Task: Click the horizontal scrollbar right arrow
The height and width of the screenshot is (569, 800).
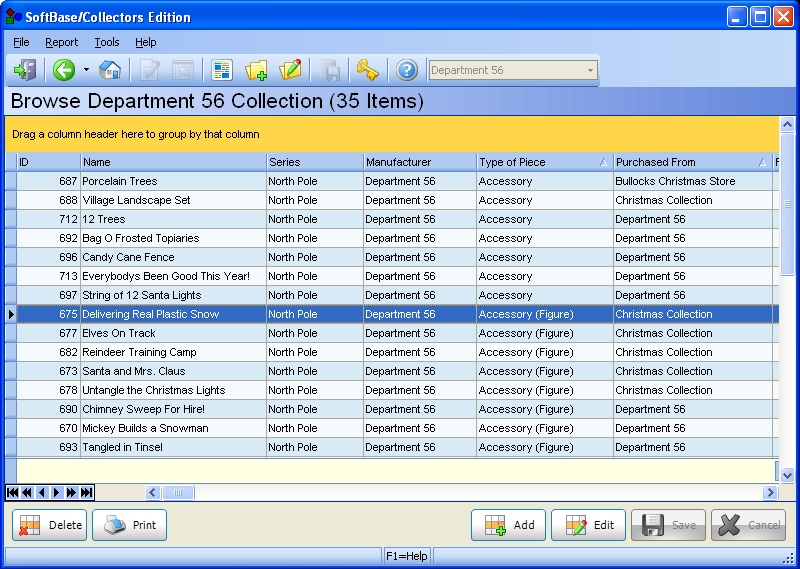Action: pyautogui.click(x=770, y=492)
